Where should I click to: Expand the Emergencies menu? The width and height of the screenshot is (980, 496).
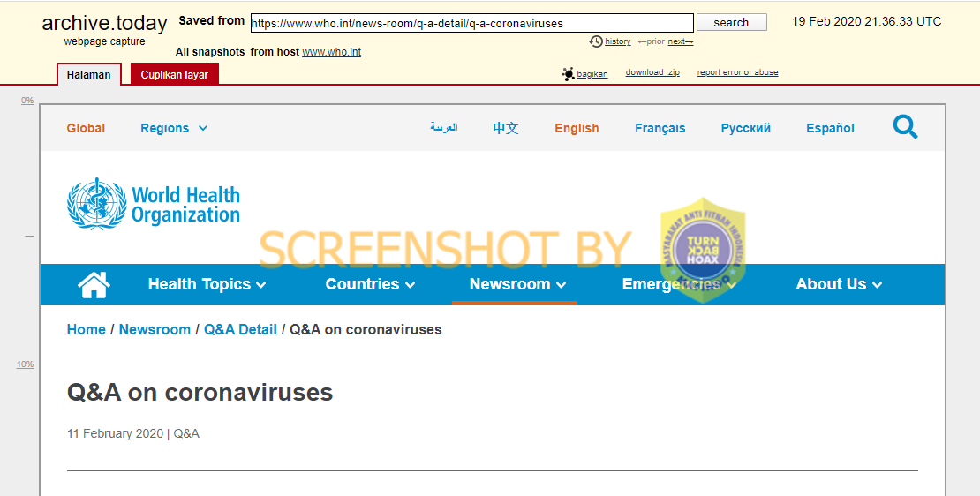click(x=679, y=284)
